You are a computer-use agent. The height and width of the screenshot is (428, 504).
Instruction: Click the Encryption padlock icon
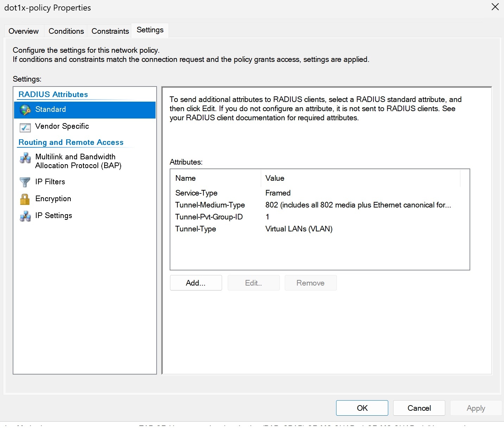pos(25,199)
